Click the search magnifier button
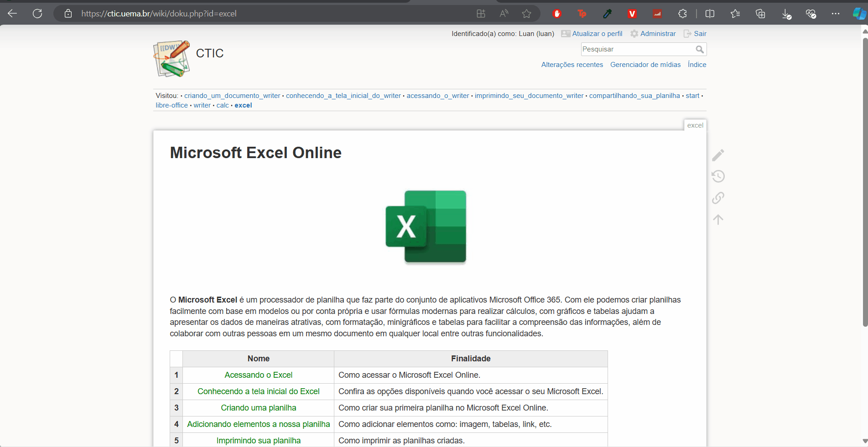This screenshot has width=868, height=447. pos(700,49)
